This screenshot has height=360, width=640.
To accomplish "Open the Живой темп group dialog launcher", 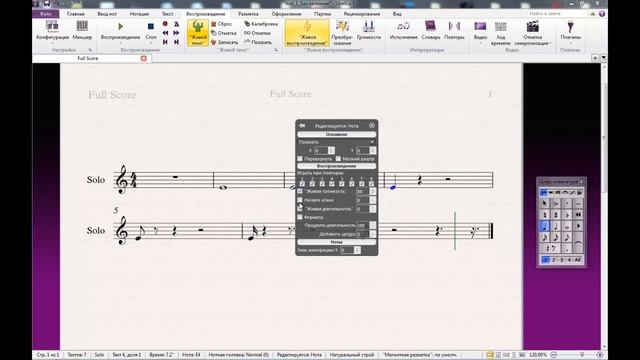I will click(276, 50).
